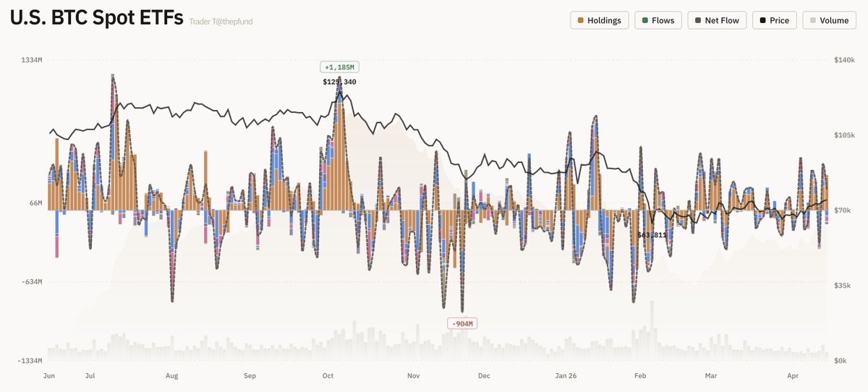Screen dimensions: 868x392
Task: Toggle the Net Flow series button
Action: (717, 20)
